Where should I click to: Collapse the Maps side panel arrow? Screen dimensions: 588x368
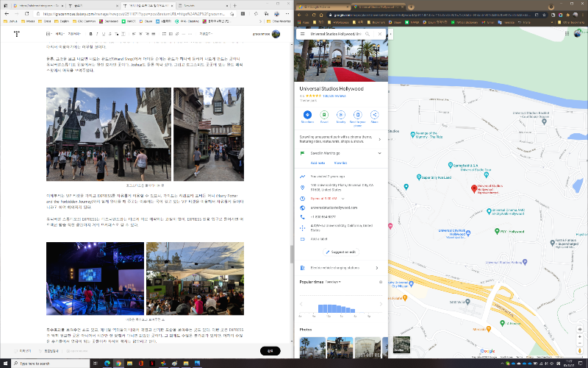(x=390, y=34)
